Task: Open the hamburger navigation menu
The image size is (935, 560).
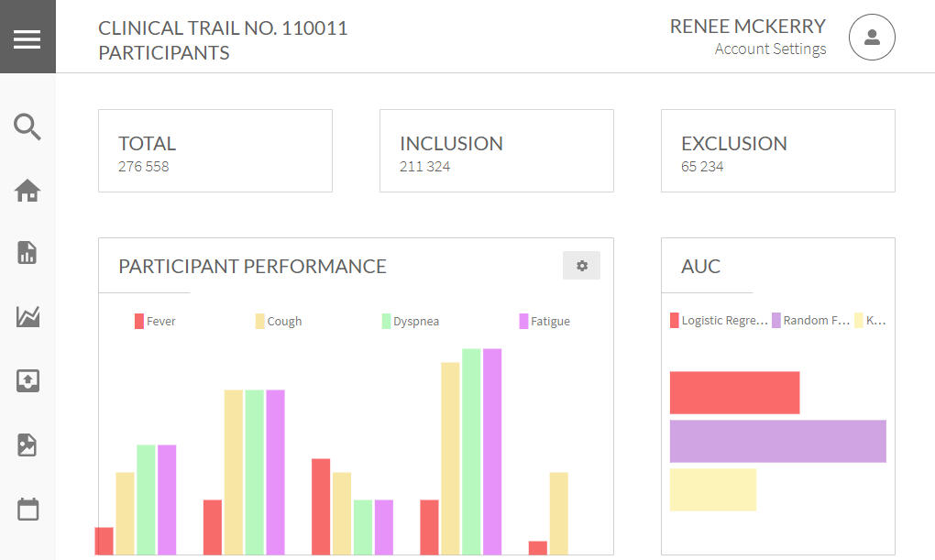Action: tap(27, 38)
